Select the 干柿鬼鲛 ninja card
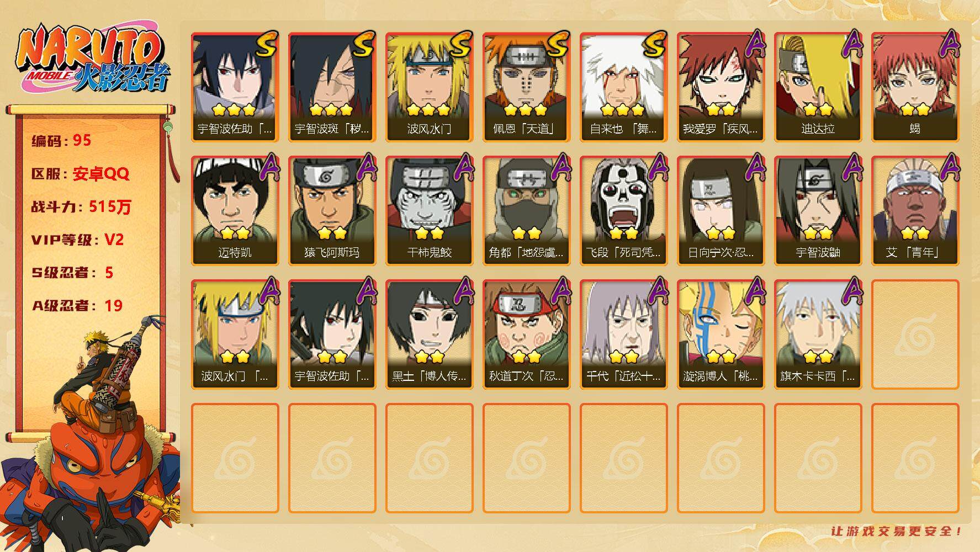The width and height of the screenshot is (980, 552). (429, 211)
